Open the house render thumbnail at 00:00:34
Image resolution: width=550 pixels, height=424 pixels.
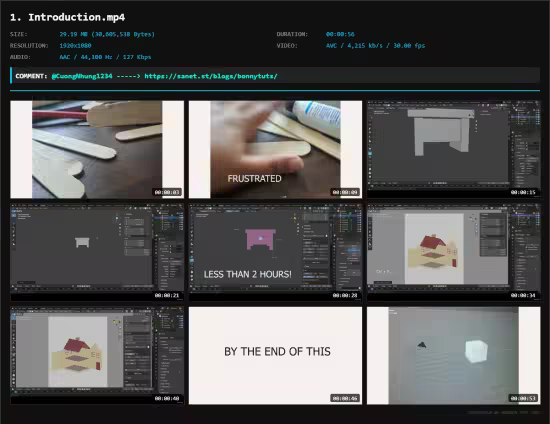[x=454, y=252]
